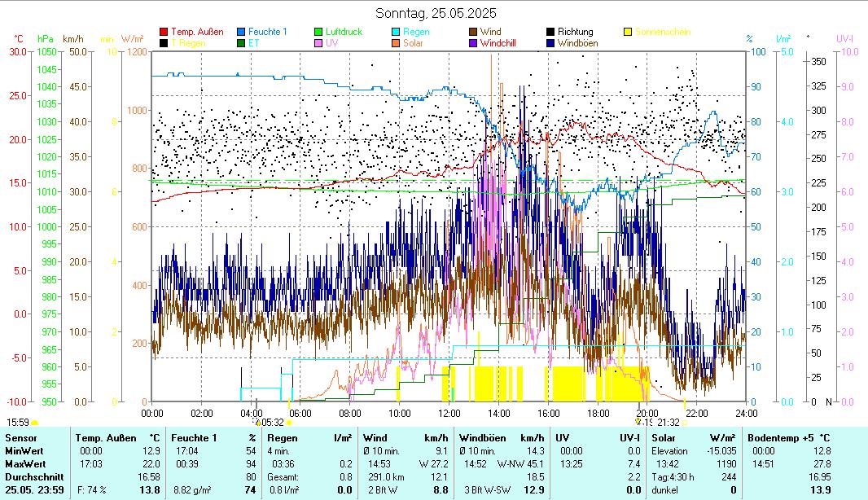Select the dark blue Windböen legend marker
868x500 pixels.
coord(550,43)
